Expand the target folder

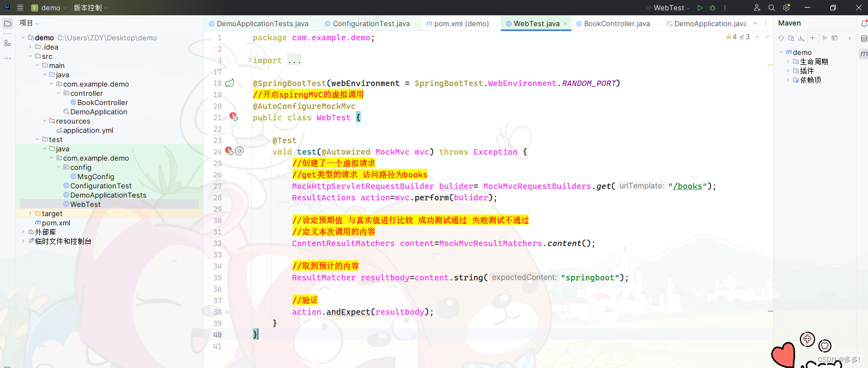[31, 213]
